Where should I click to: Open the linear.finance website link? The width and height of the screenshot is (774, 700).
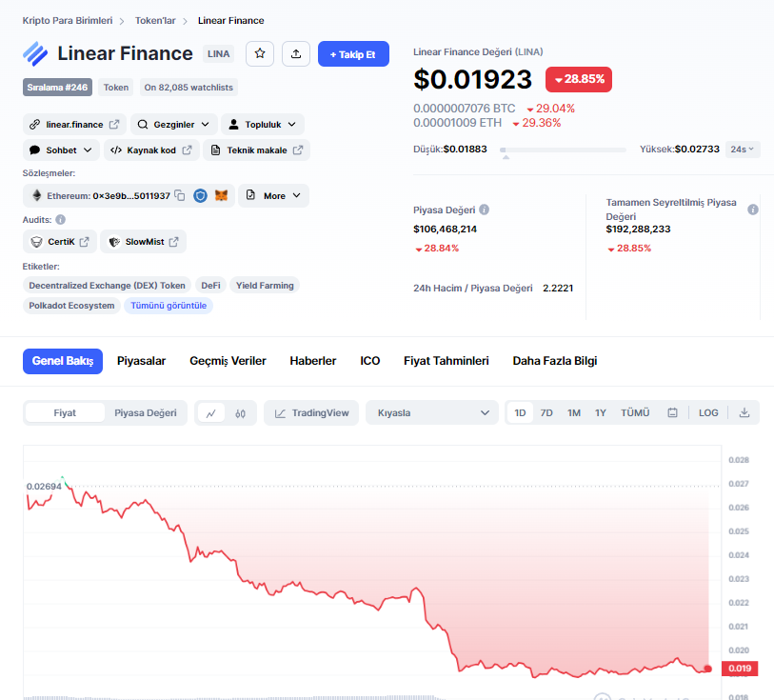74,124
